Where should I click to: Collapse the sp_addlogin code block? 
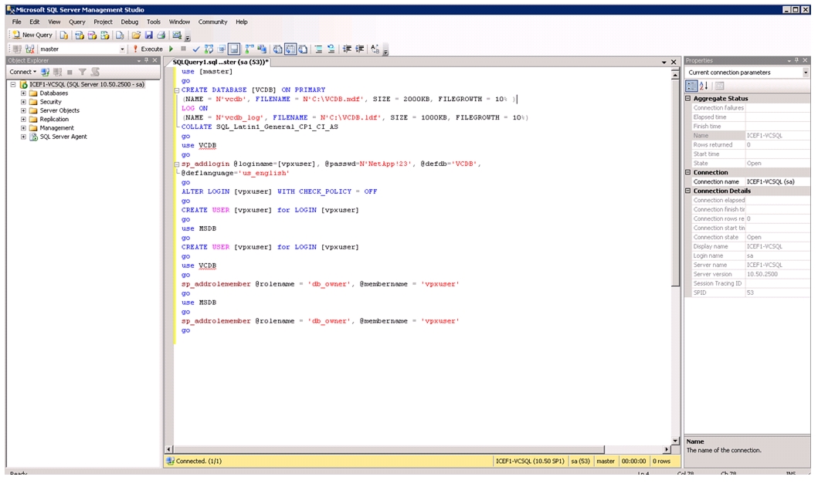177,164
